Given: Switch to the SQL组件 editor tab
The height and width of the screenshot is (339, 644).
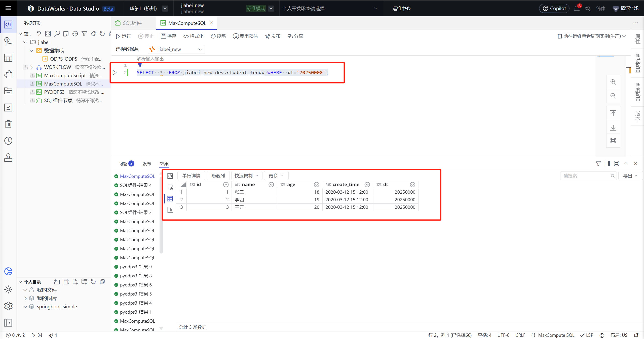Looking at the screenshot, I should (x=132, y=23).
